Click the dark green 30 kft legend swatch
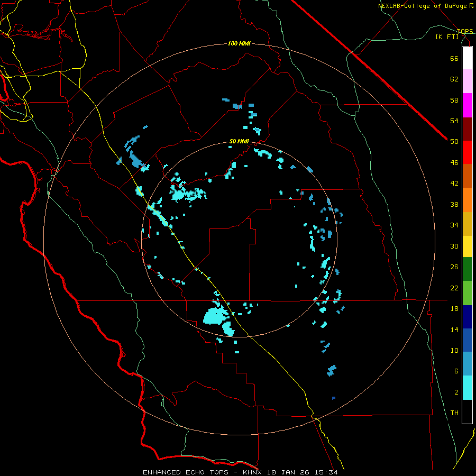The height and width of the screenshot is (476, 476). [467, 269]
